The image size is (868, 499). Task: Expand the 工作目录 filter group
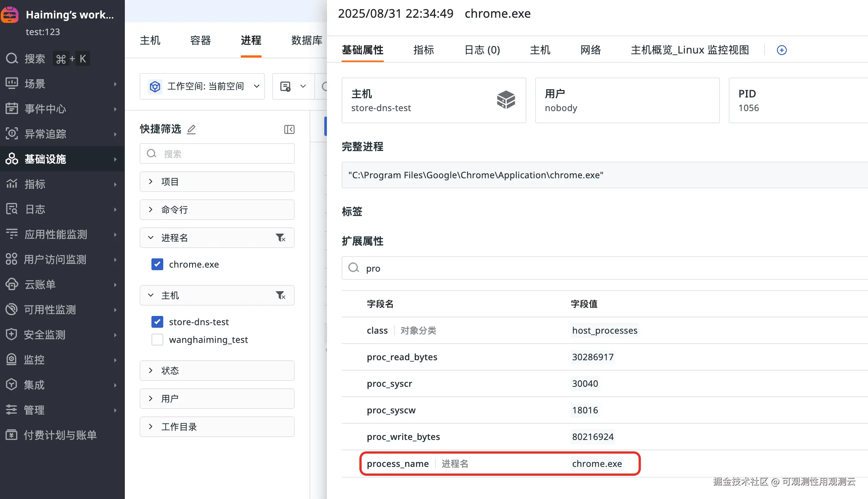point(217,427)
